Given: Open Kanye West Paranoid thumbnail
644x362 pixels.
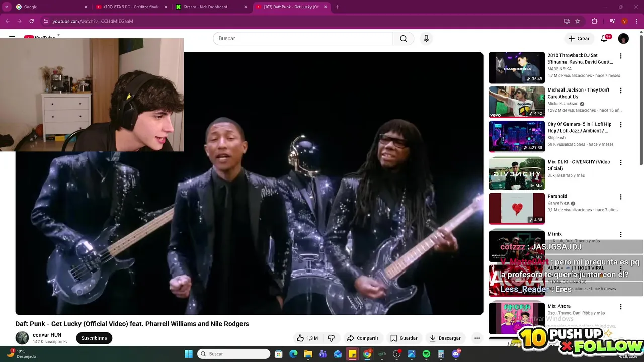Looking at the screenshot, I should [517, 208].
